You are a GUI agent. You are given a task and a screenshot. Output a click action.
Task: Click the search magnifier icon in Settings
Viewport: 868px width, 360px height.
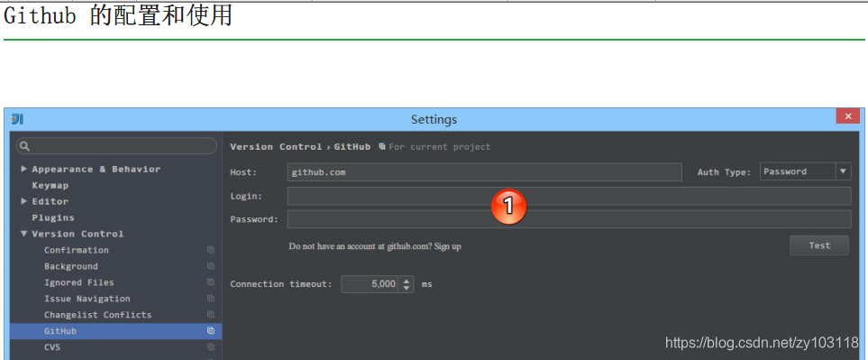pos(24,146)
